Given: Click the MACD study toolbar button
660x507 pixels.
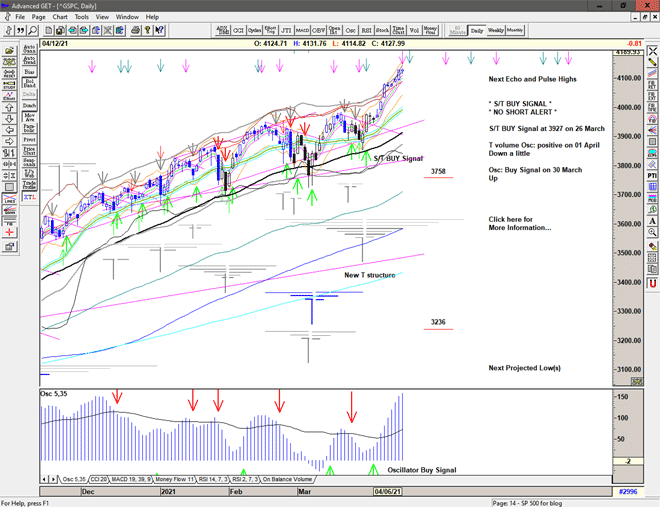Looking at the screenshot, I should point(300,31).
